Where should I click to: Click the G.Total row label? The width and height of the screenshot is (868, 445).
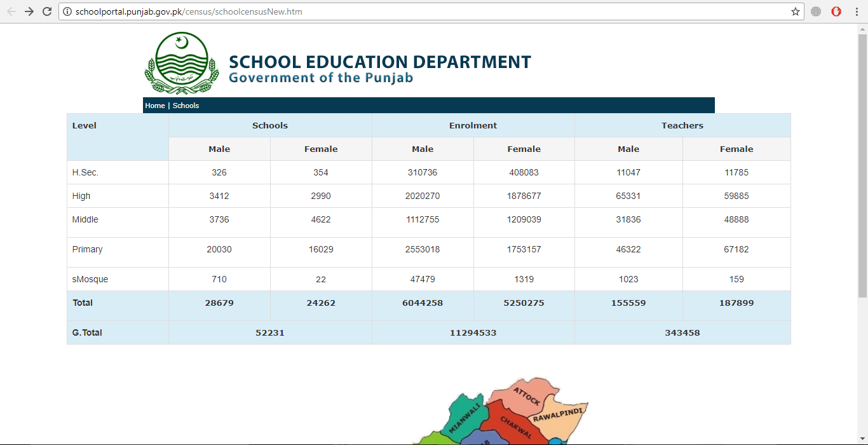pos(87,332)
